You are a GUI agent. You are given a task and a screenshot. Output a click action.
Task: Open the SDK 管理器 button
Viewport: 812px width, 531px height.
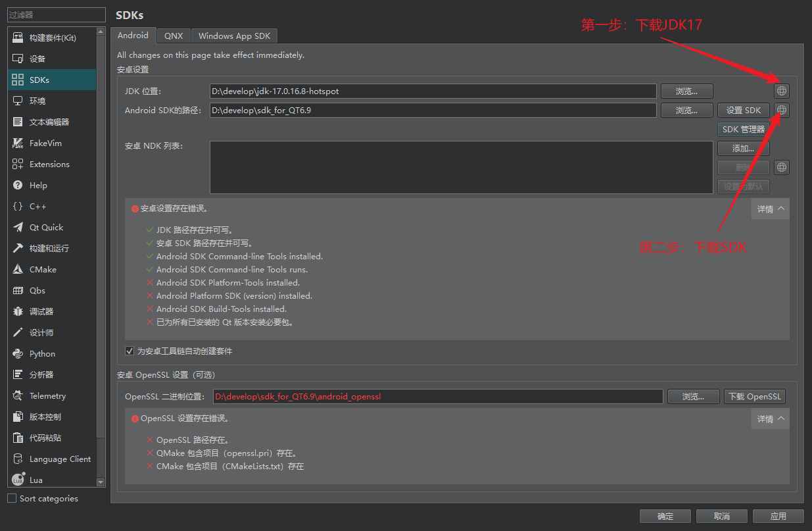[x=744, y=129]
